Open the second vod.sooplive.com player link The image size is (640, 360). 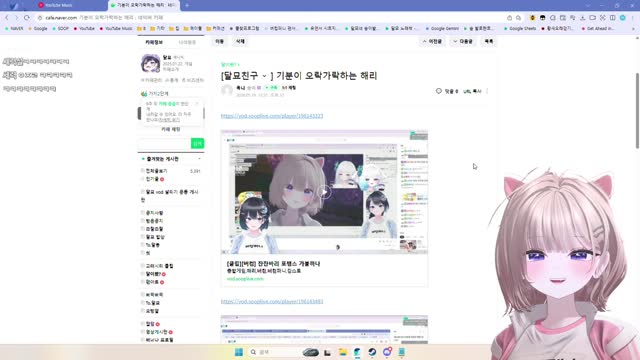[x=272, y=301]
